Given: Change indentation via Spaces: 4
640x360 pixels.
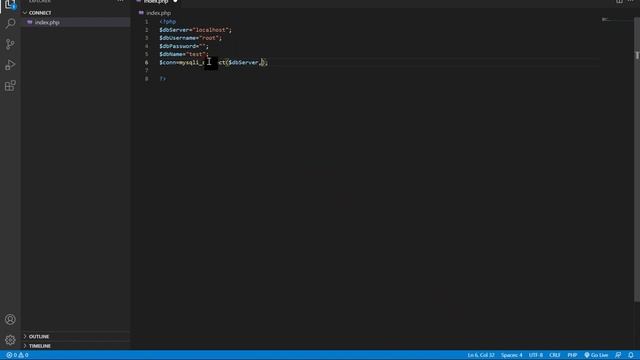Looking at the screenshot, I should pyautogui.click(x=511, y=355).
